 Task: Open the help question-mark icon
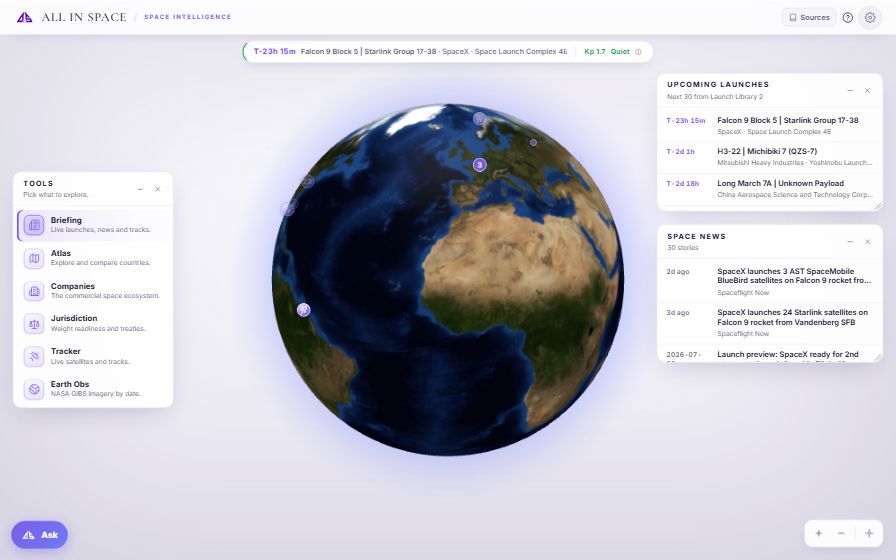point(848,18)
